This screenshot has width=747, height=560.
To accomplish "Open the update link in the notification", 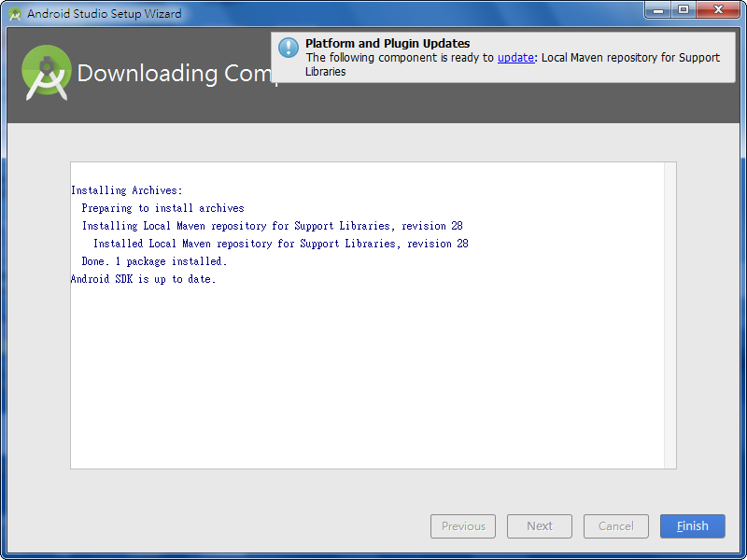I will (515, 58).
